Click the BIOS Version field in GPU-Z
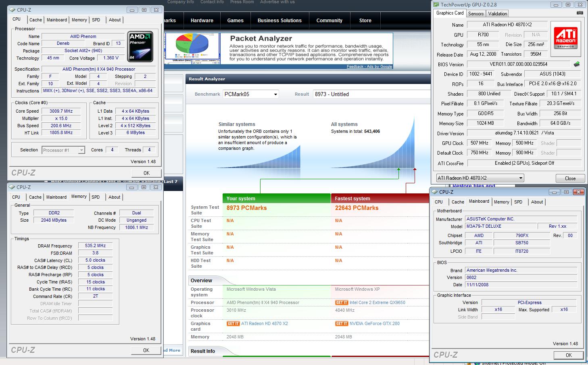Image resolution: width=588 pixels, height=365 pixels. 519,64
